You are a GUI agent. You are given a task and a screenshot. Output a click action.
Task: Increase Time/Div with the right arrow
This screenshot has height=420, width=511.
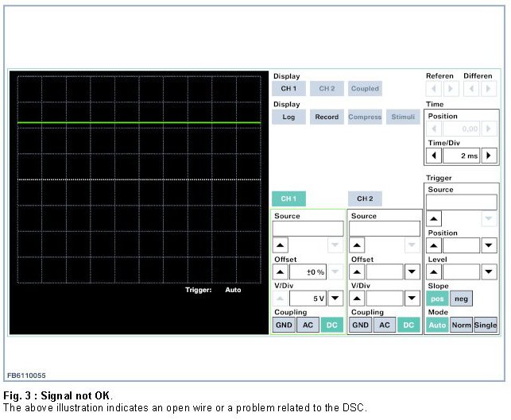click(490, 156)
